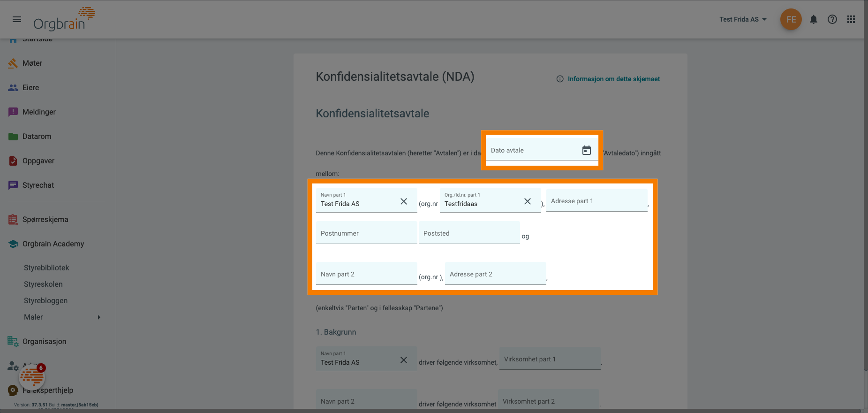This screenshot has height=413, width=868.
Task: Click the Dato avtale date field
Action: [x=542, y=150]
